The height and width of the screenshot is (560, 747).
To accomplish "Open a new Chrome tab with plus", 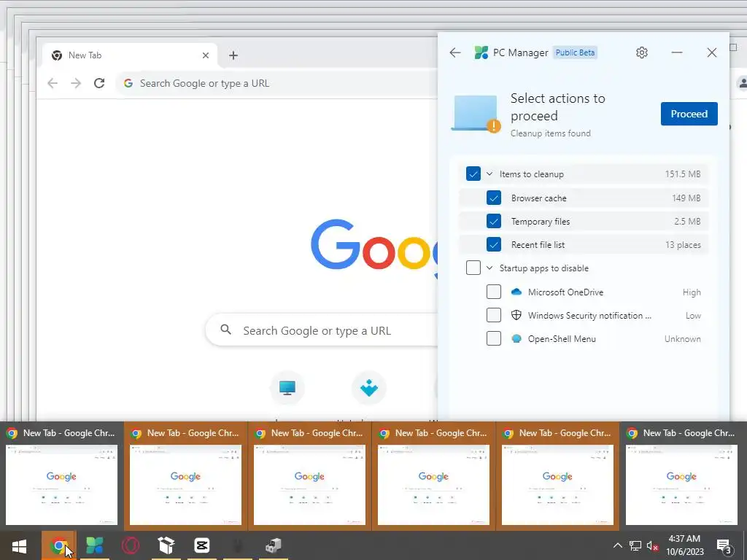I will (x=233, y=55).
